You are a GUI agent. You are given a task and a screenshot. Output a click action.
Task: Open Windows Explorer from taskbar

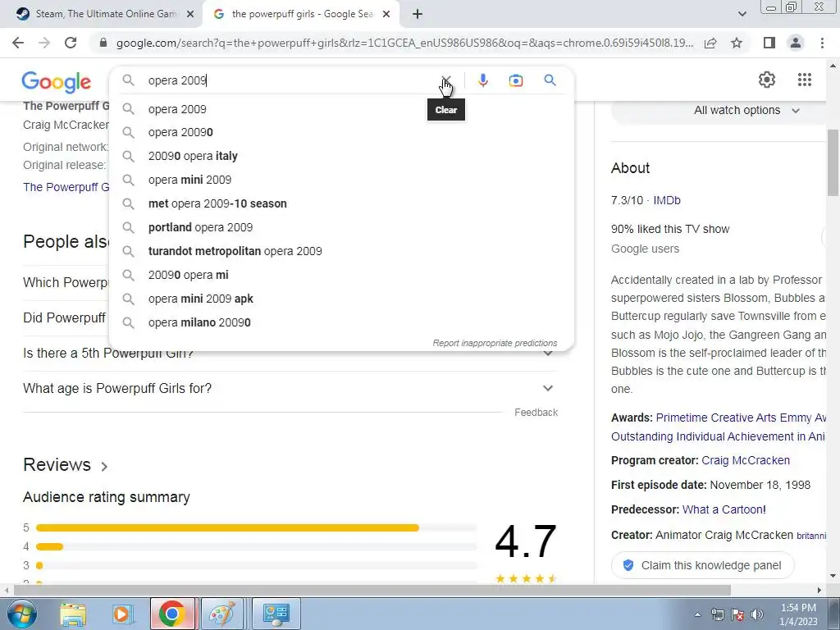pos(73,614)
